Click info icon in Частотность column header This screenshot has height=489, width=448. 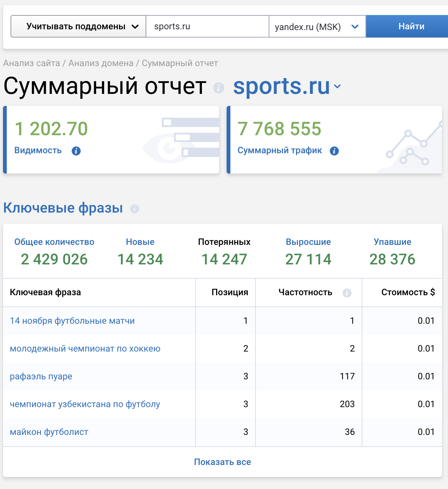(347, 293)
